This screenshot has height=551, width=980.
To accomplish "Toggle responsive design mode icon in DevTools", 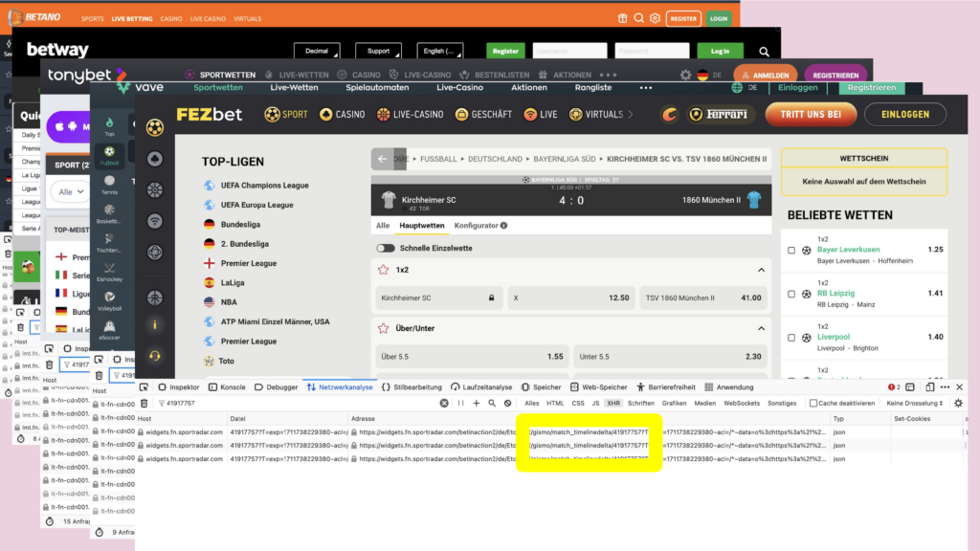I will [930, 387].
